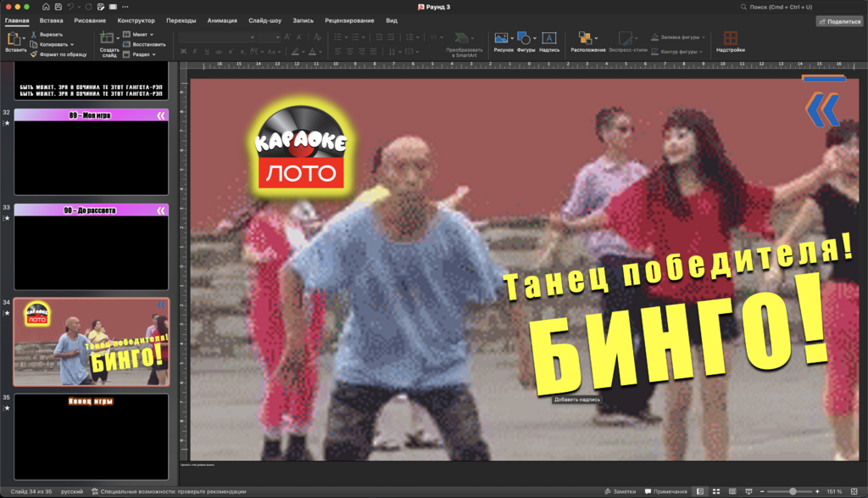This screenshot has height=498, width=868.
Task: Open the font size combo box
Action: [269, 37]
